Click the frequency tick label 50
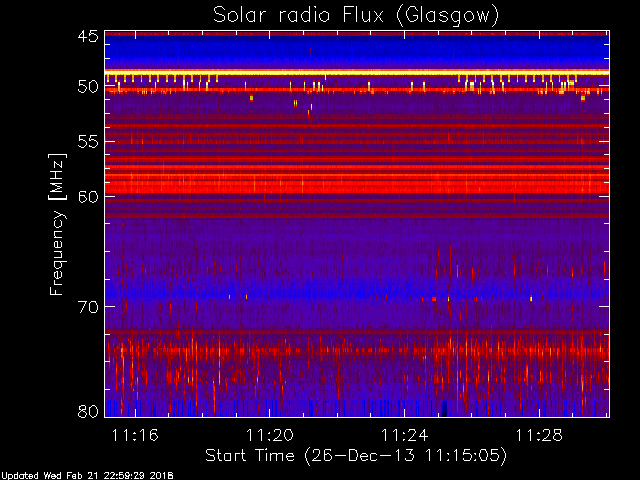 click(x=88, y=87)
